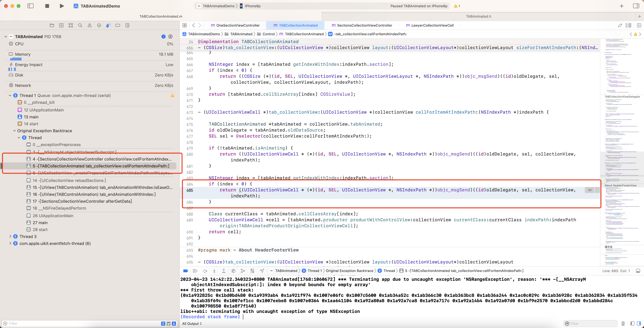Toggle the left Navigator sidebar visibility
The width and height of the screenshot is (644, 328).
pos(31,6)
